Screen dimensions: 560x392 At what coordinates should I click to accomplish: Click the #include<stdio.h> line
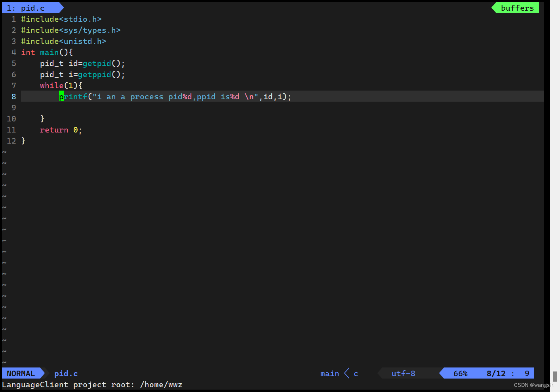61,19
